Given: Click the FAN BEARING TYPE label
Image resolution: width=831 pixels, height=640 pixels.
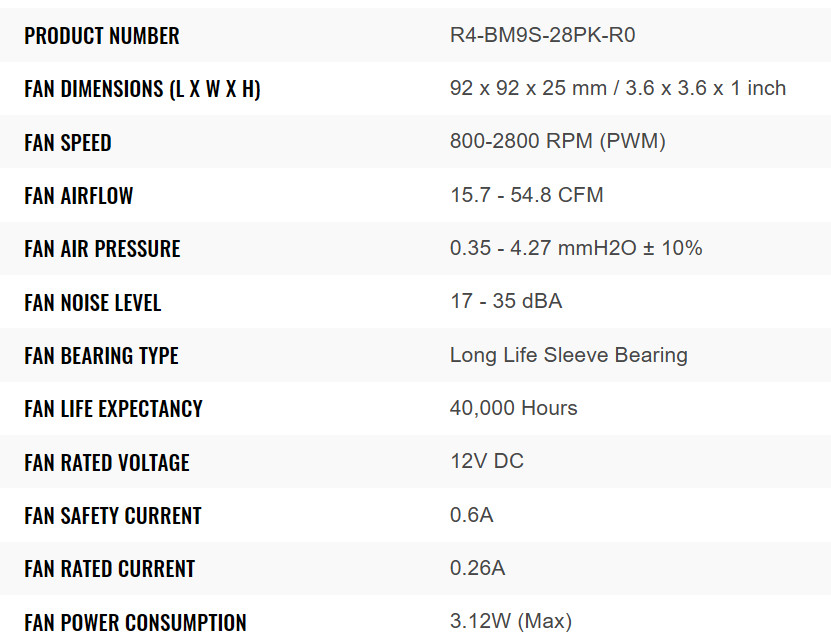Looking at the screenshot, I should coord(101,356).
